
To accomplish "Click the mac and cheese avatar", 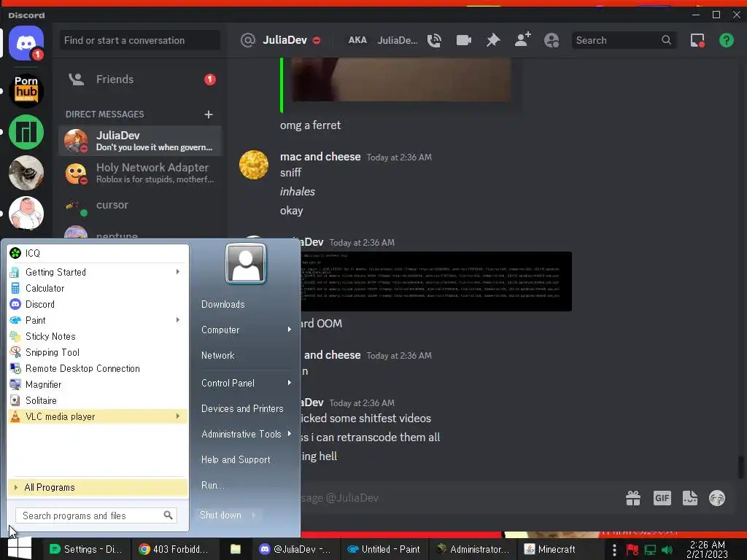I will click(x=253, y=165).
